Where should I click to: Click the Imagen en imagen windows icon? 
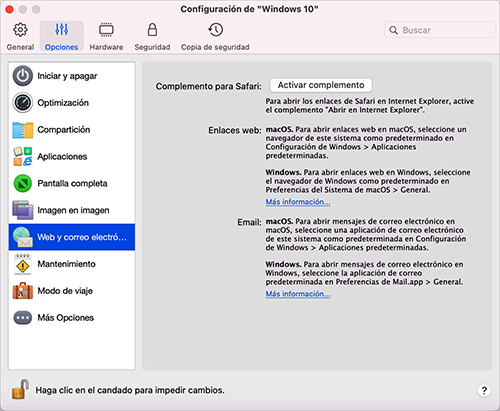coord(23,210)
